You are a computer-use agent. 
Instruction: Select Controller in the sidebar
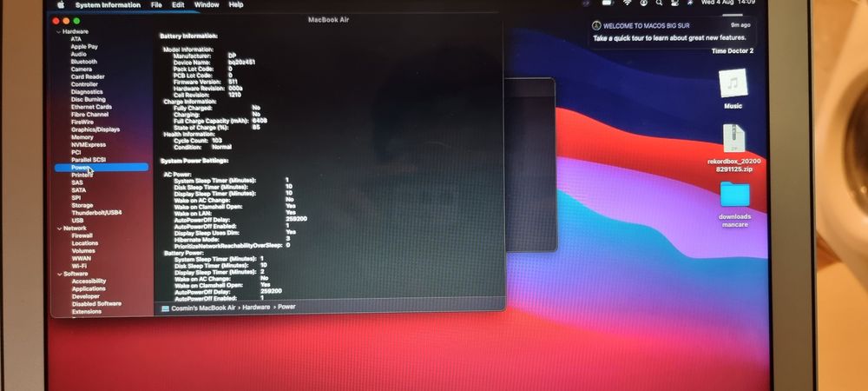click(84, 85)
